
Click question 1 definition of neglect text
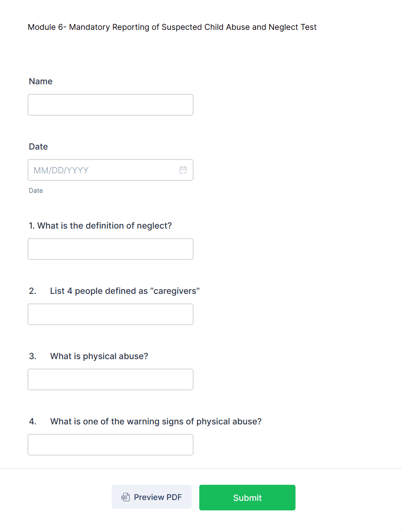[x=100, y=226]
